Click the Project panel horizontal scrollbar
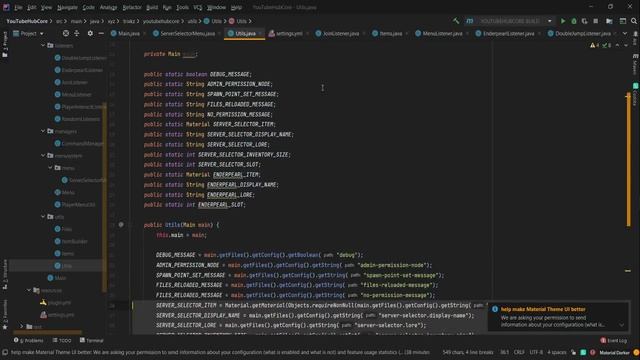Screen dimensions: 640x360 pyautogui.click(x=47, y=333)
